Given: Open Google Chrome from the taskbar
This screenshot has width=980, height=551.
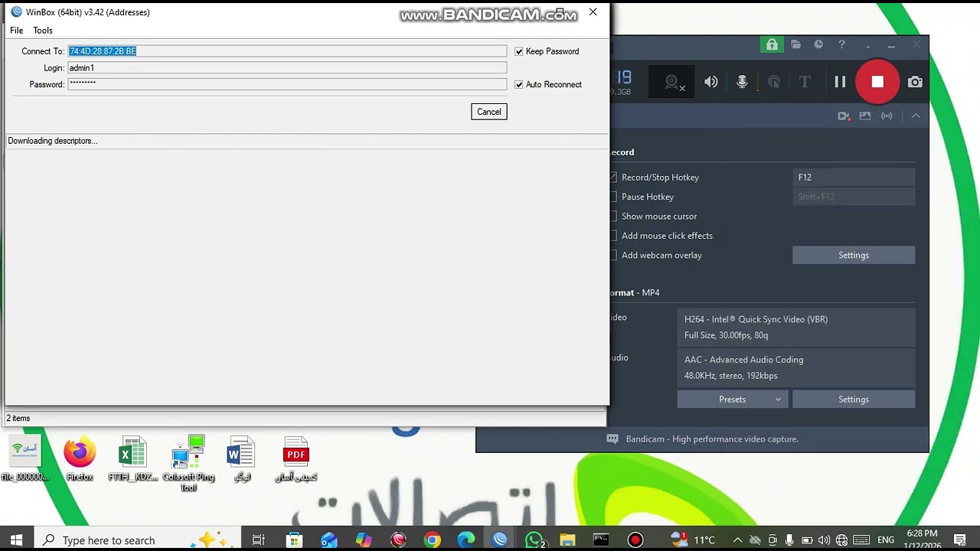Looking at the screenshot, I should pyautogui.click(x=433, y=540).
